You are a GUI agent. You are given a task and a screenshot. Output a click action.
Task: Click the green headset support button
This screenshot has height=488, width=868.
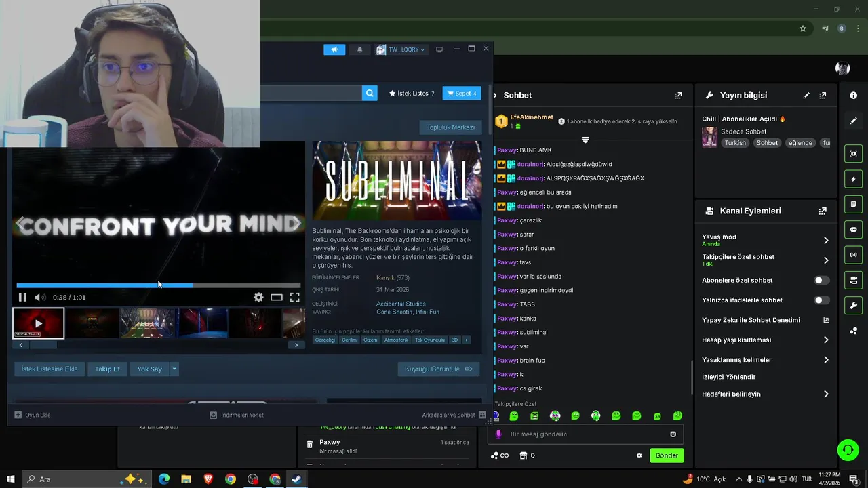(847, 449)
